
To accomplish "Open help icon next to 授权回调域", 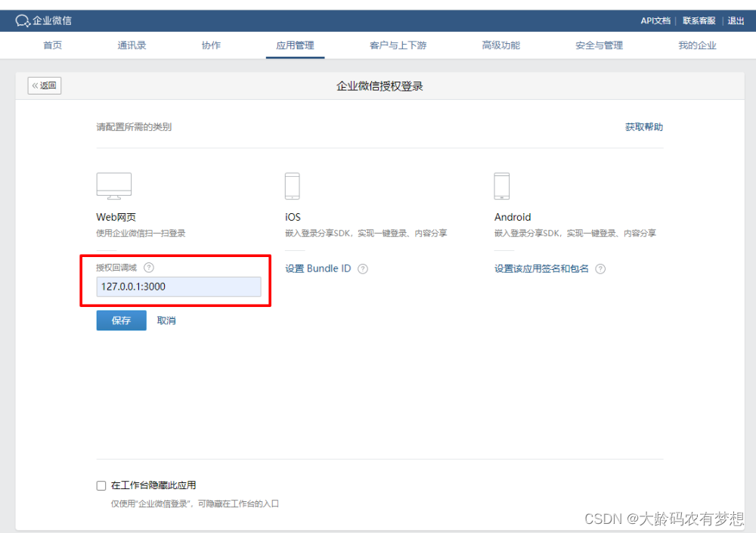I will [x=149, y=267].
